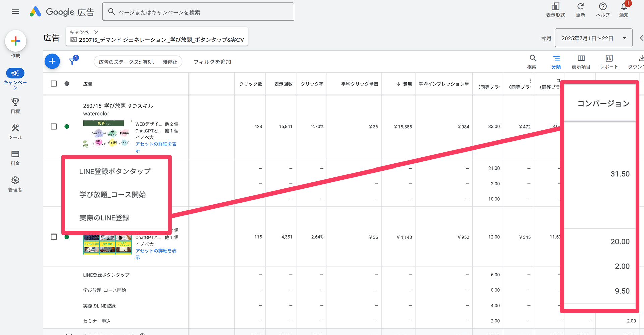Screen dimensions: 644x335
Task: Open the ヘルプ help icon
Action: coord(603,7)
